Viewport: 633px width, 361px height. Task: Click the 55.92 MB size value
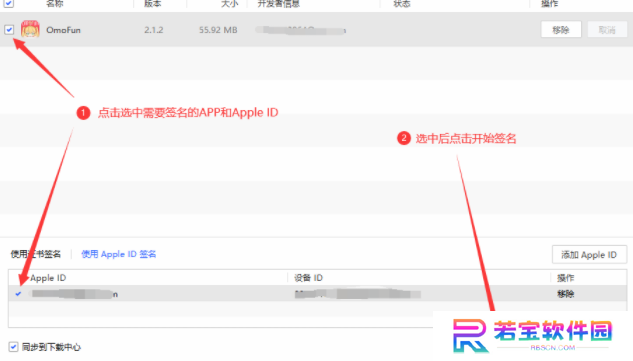(x=218, y=30)
